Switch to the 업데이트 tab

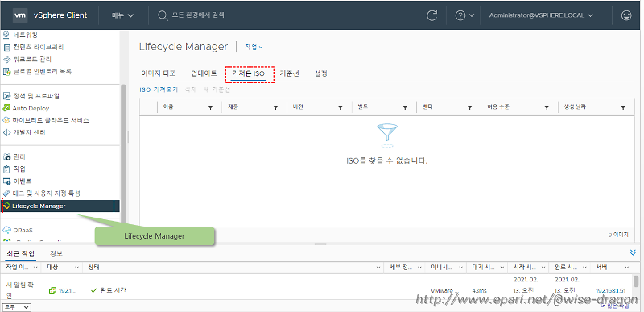point(204,73)
